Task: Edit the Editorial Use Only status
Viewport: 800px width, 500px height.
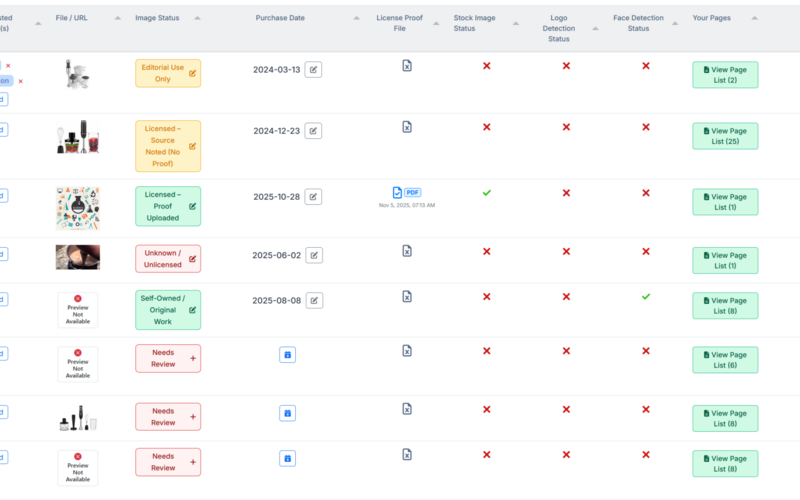Action: (192, 73)
